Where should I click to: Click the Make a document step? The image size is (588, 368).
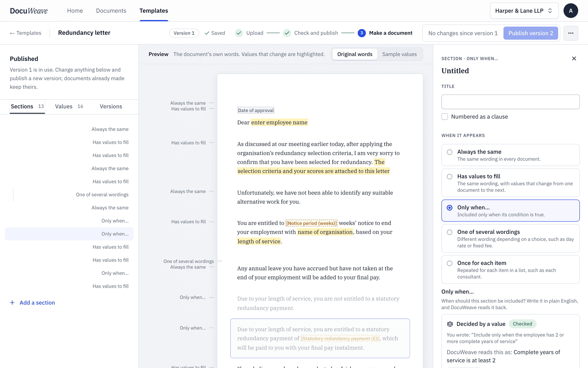[391, 33]
